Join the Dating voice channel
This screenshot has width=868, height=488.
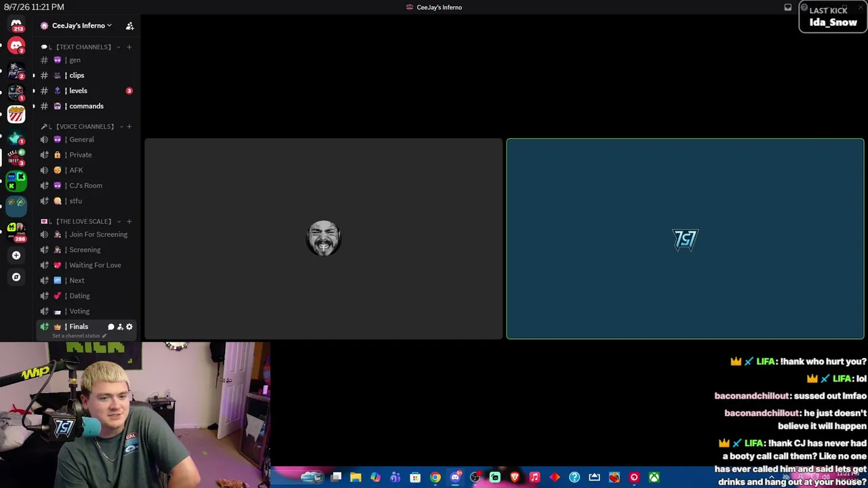pyautogui.click(x=85, y=296)
